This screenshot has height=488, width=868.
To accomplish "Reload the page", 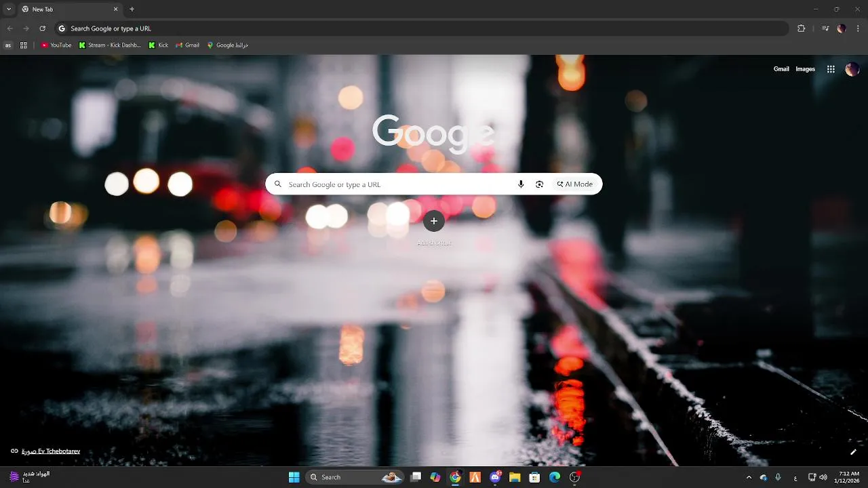I will pos(42,28).
